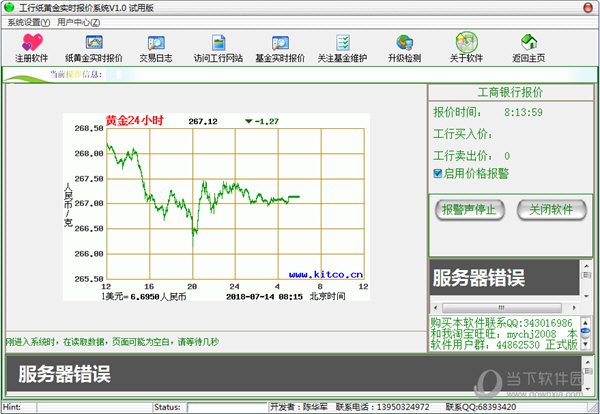The height and width of the screenshot is (414, 600).
Task: Click the 当前操作信息 label
Action: [x=76, y=74]
